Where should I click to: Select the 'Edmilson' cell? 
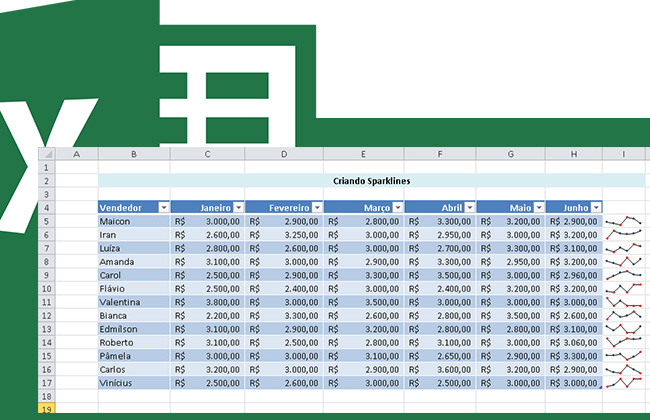(x=134, y=329)
